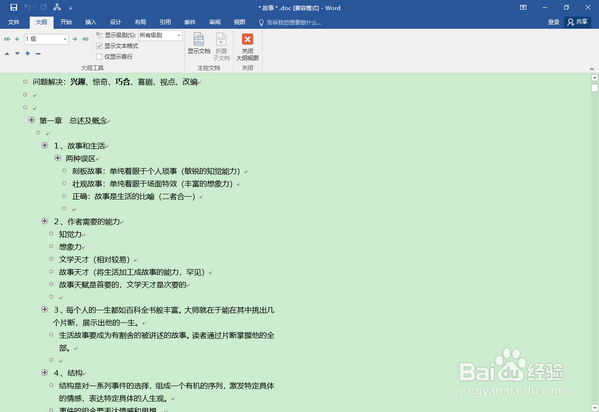Image resolution: width=599 pixels, height=412 pixels.
Task: Expand the '两种误区' plus marker
Action: (58, 158)
